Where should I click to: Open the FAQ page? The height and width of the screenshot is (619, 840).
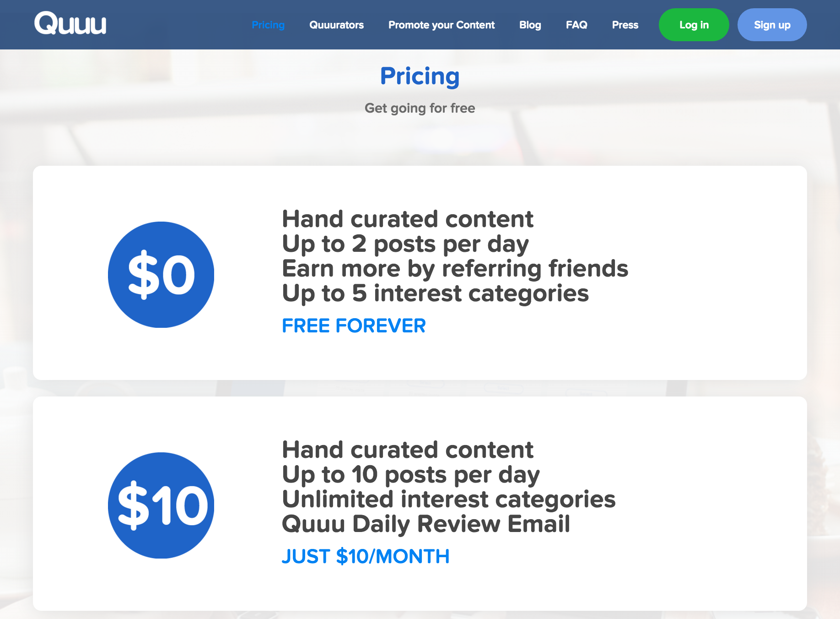tap(576, 25)
